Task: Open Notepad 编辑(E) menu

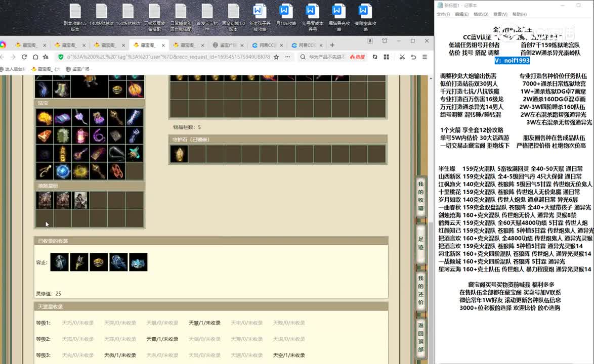Action: click(x=461, y=14)
